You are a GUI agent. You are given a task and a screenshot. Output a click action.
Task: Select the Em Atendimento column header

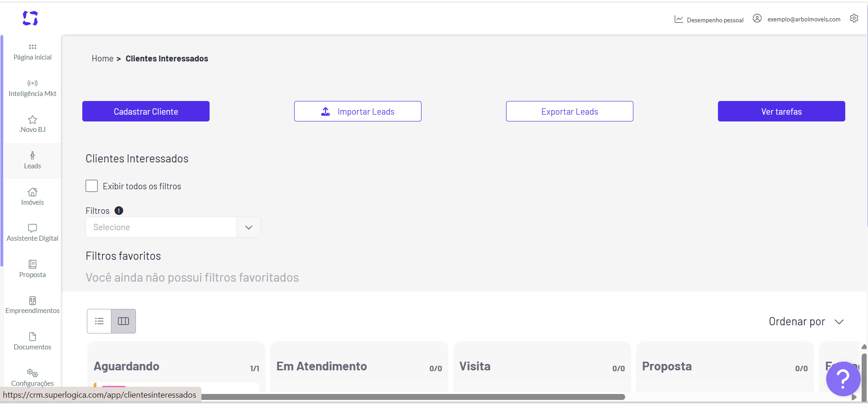click(321, 366)
